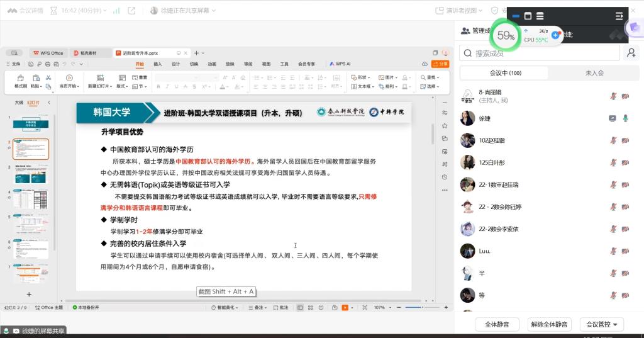Toggle microphone for member Luu.
The width and height of the screenshot is (644, 338).
point(613,251)
